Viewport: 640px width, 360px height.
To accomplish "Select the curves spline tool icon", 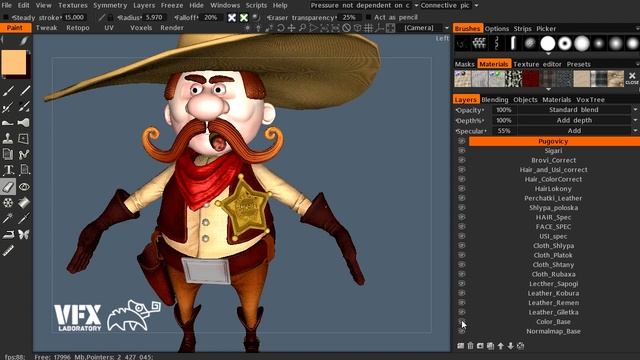I will tap(24, 154).
